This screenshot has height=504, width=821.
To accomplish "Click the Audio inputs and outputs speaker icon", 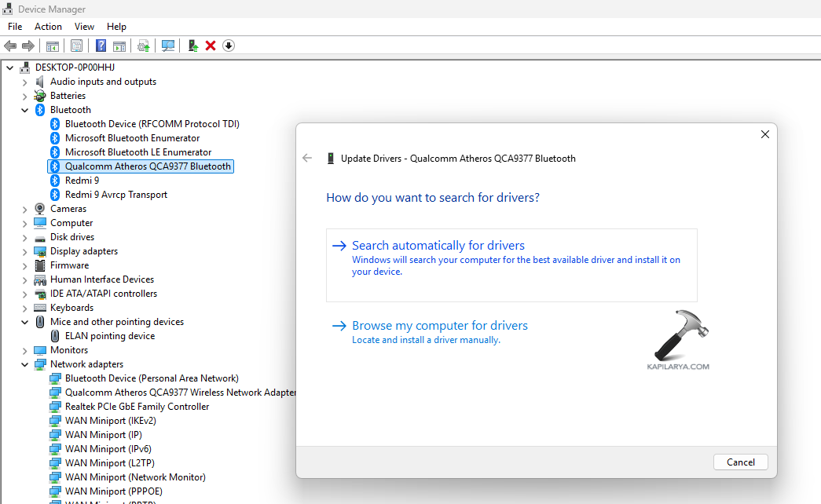I will [x=40, y=82].
